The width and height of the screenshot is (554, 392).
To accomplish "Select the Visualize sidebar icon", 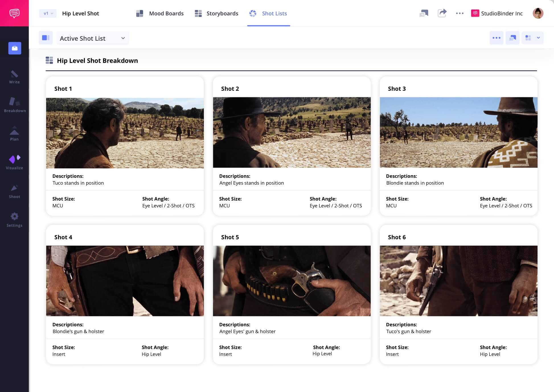I will tap(14, 162).
